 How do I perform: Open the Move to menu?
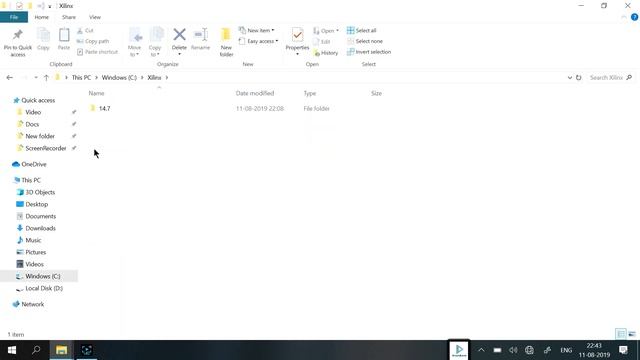click(x=135, y=42)
